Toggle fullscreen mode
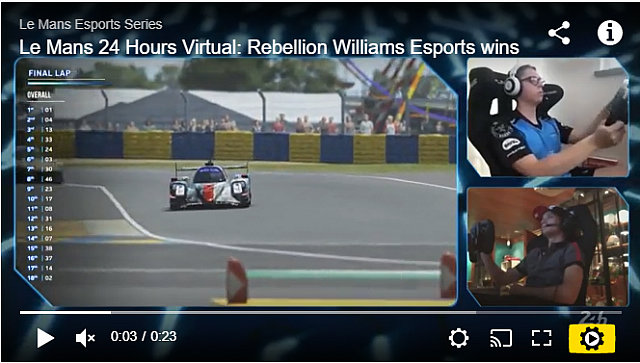 coord(542,338)
